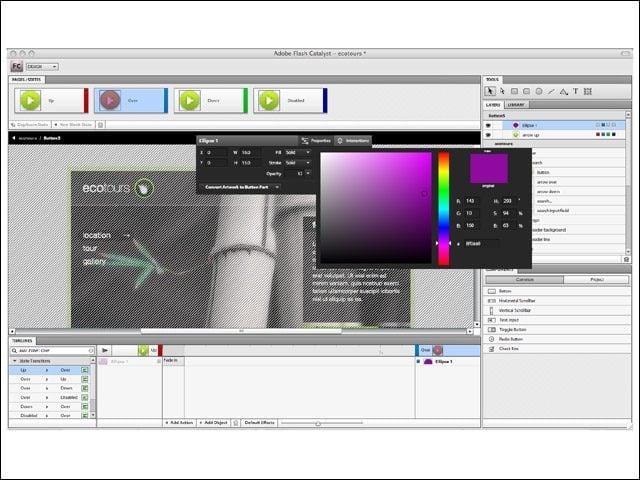Image resolution: width=640 pixels, height=480 pixels.
Task: Click the FC Flash Catalyst logo icon
Action: pyautogui.click(x=16, y=67)
